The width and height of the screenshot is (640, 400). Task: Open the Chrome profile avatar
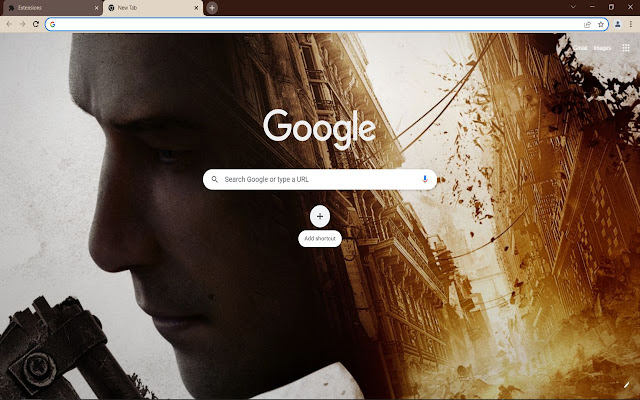coord(617,24)
